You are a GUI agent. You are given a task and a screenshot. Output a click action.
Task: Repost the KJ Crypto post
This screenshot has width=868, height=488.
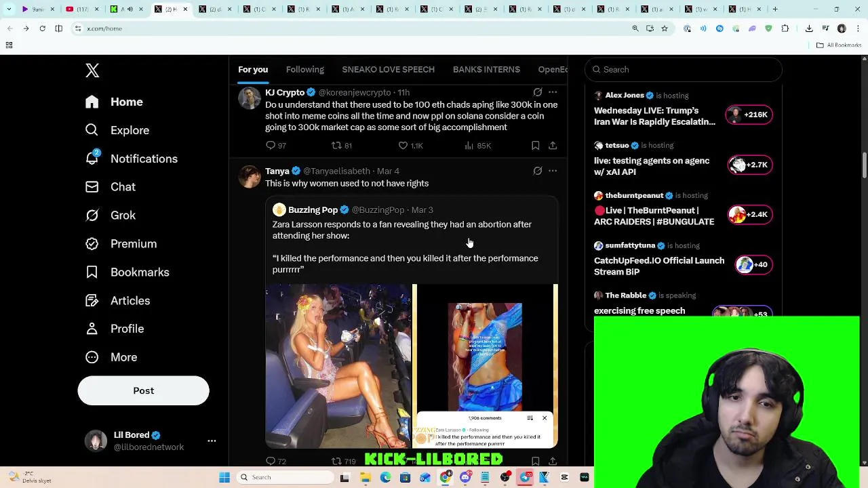pyautogui.click(x=341, y=146)
